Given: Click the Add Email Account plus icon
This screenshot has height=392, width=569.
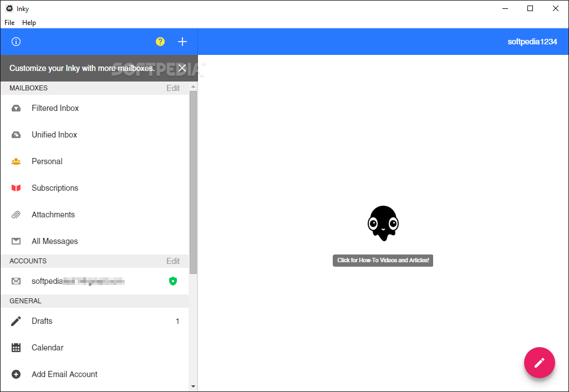Looking at the screenshot, I should tap(16, 374).
